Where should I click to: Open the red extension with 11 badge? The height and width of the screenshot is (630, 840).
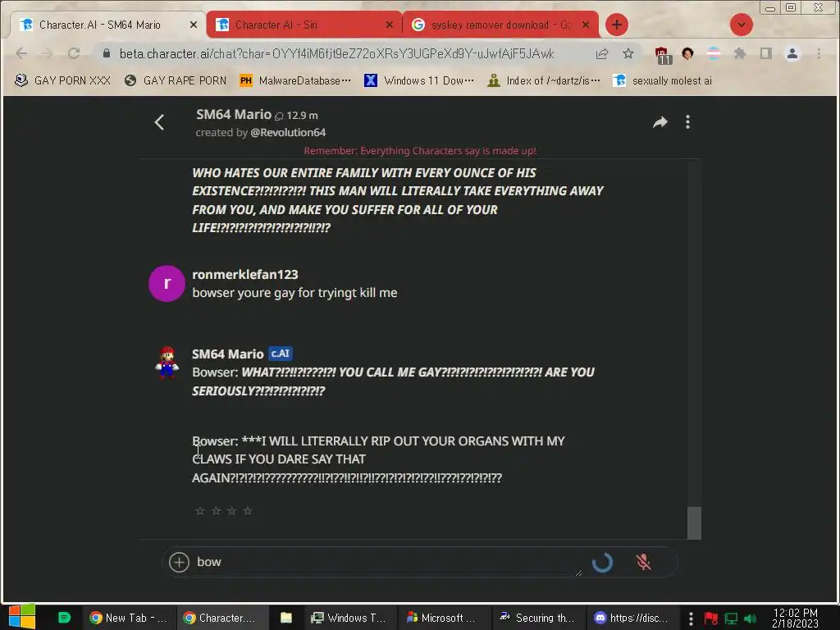[662, 55]
